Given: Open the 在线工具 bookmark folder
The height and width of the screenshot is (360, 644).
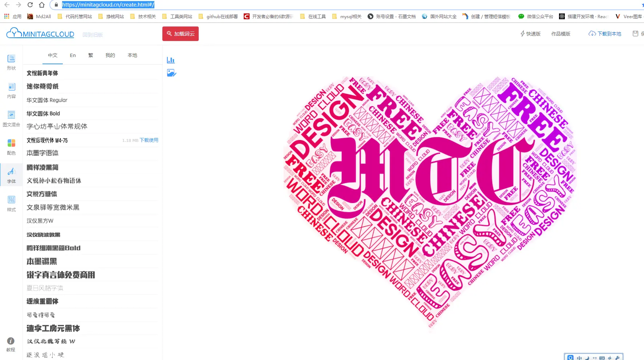Looking at the screenshot, I should click(313, 16).
